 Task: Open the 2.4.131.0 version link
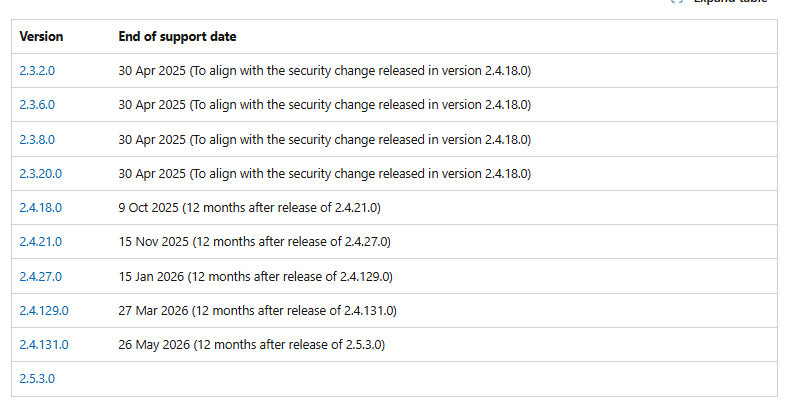coord(44,345)
